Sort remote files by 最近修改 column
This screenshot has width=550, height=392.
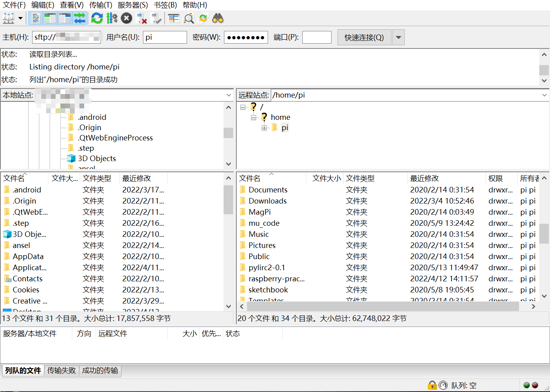(446, 179)
